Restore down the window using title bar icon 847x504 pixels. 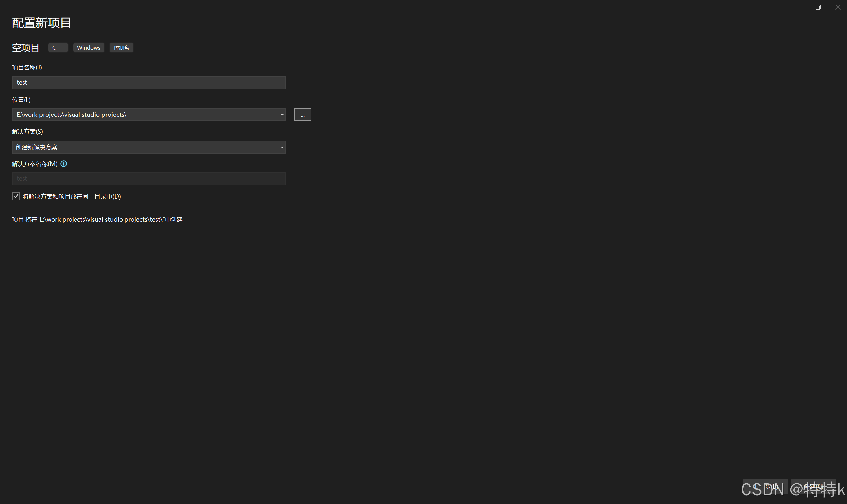pyautogui.click(x=818, y=8)
